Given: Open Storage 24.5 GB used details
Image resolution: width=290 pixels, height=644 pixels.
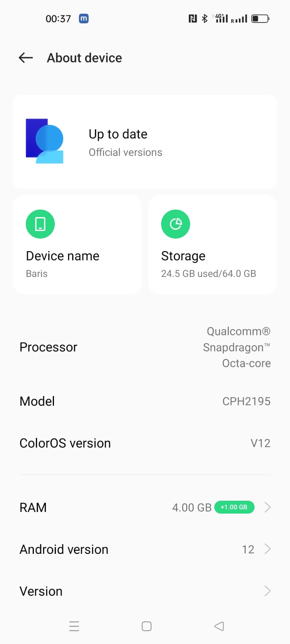Looking at the screenshot, I should click(x=213, y=245).
